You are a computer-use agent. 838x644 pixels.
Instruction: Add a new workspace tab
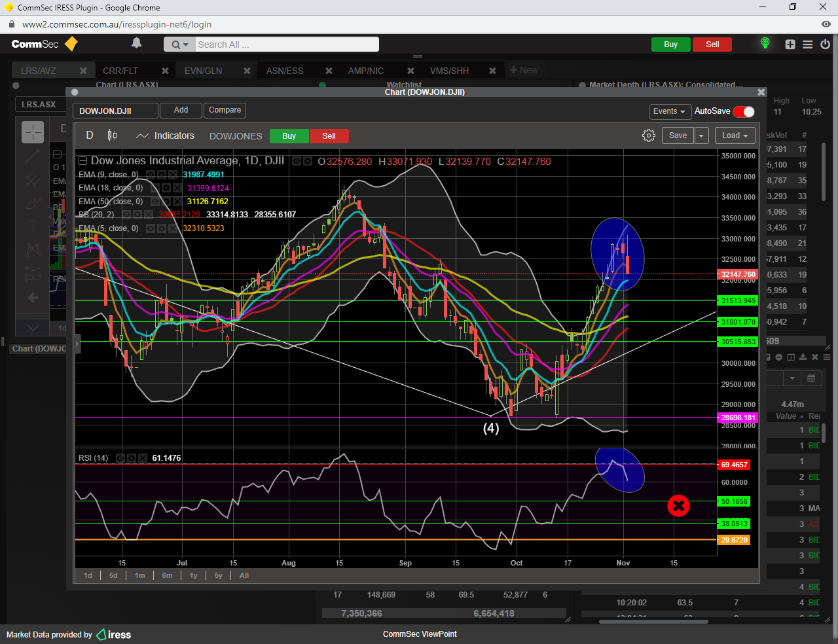[524, 70]
